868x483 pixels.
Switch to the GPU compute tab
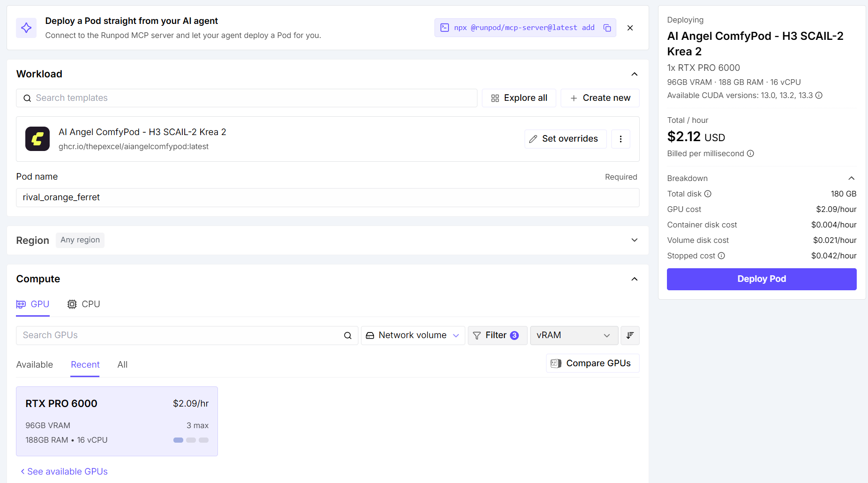33,304
